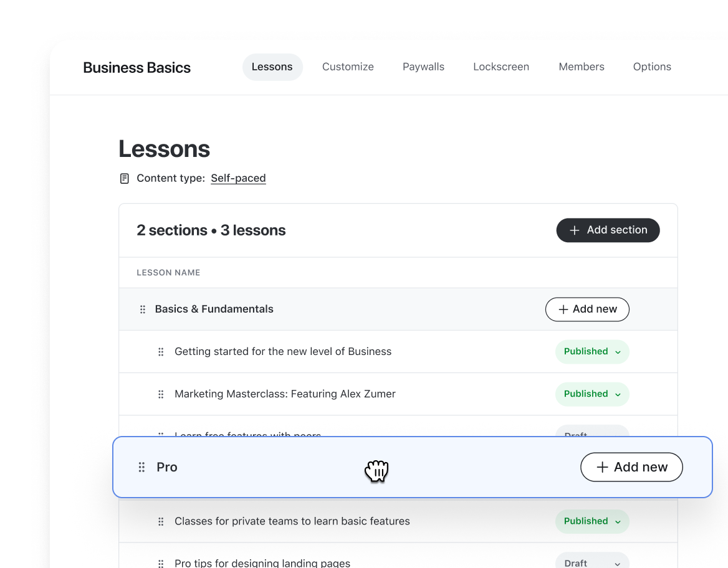Open the Self-paced content type link
Viewport: 728px width, 568px height.
[x=238, y=178]
